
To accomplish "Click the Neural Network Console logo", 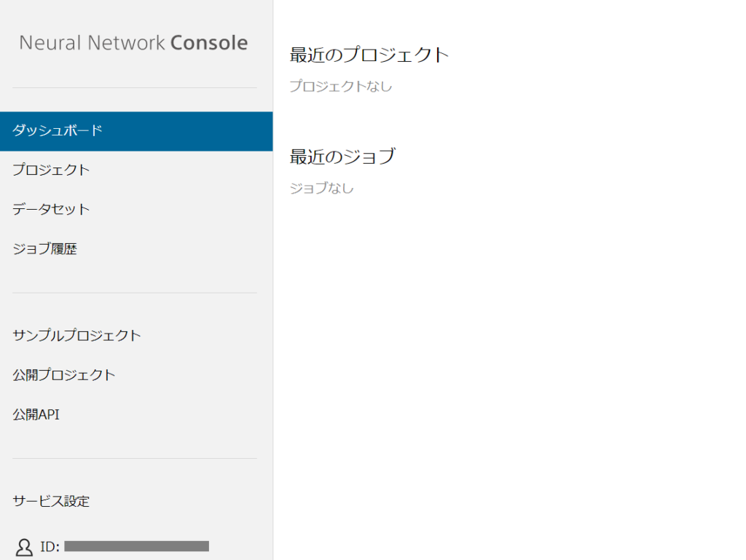I will click(133, 42).
